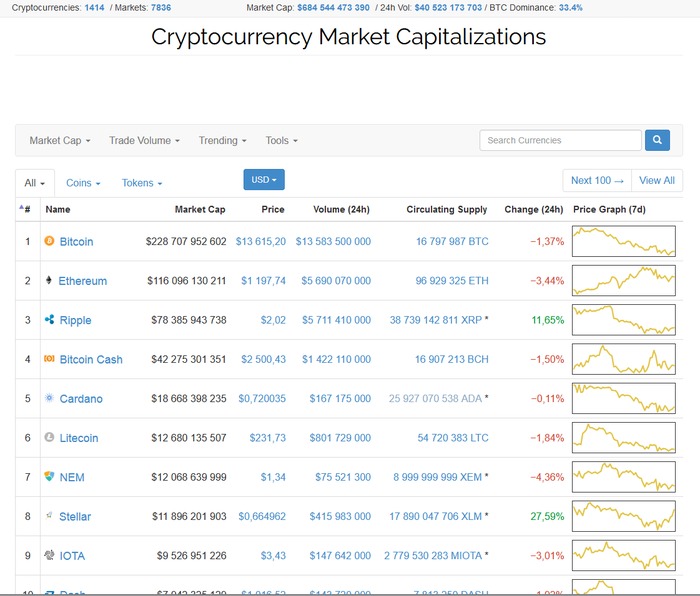
Task: Click the Ethereum logo icon
Action: pyautogui.click(x=49, y=280)
